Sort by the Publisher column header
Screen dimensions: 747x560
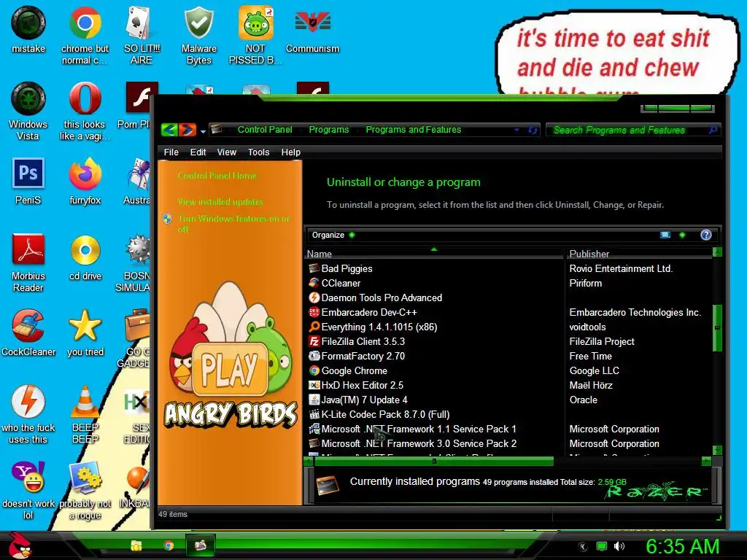638,254
